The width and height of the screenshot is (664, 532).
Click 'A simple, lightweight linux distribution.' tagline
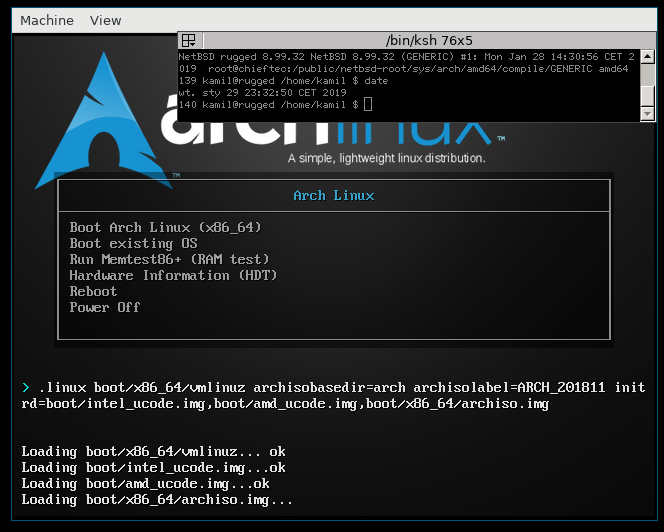[x=387, y=158]
